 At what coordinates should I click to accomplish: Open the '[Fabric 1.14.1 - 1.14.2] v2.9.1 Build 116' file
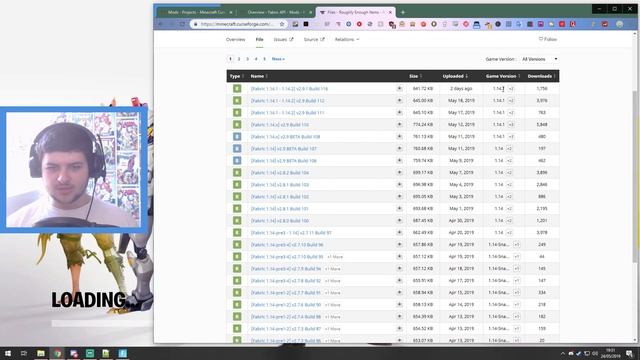(x=289, y=89)
